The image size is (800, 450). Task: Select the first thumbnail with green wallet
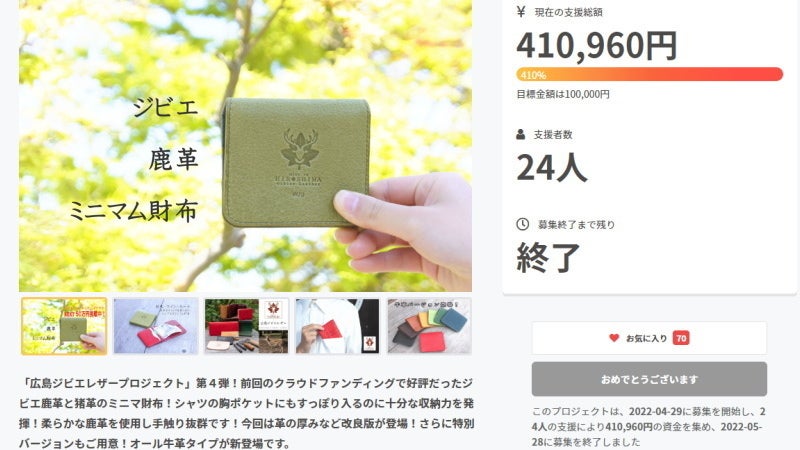point(64,326)
